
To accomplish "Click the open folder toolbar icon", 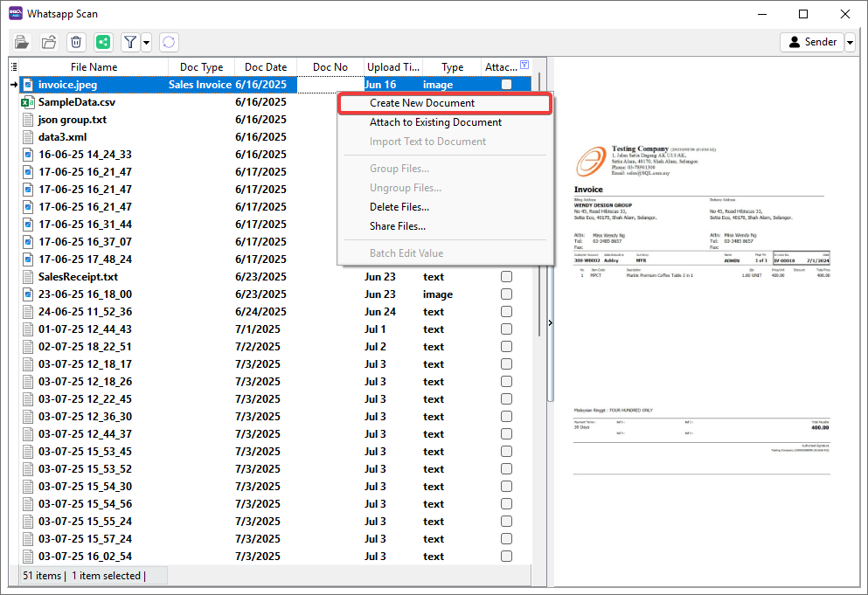I will [49, 42].
